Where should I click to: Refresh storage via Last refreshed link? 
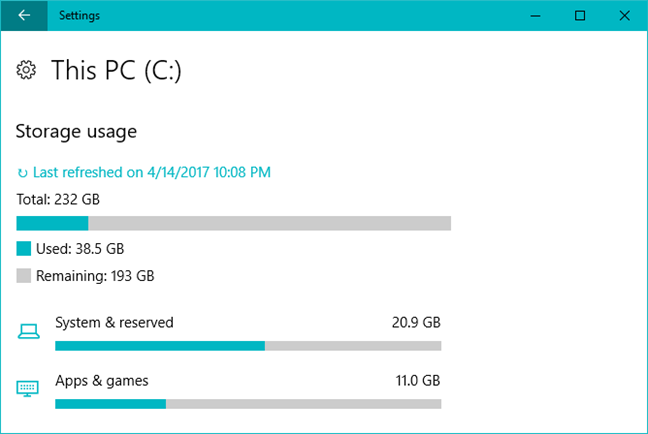coord(152,172)
